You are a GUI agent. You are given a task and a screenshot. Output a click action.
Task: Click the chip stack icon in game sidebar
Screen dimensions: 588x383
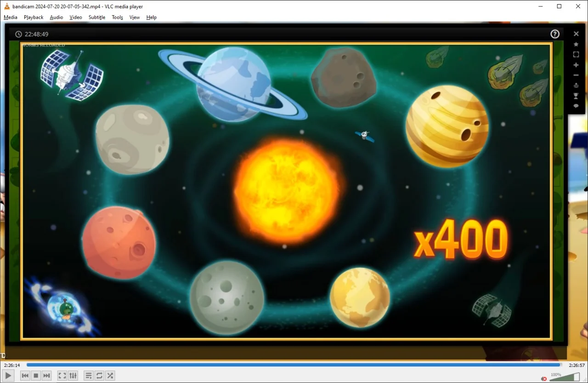coord(576,86)
